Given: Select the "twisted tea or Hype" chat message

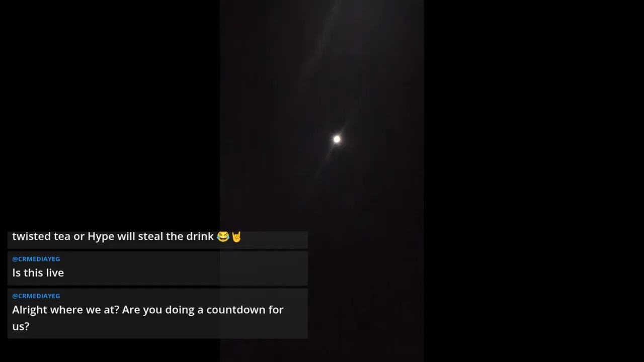Looking at the screenshot, I should point(157,240).
